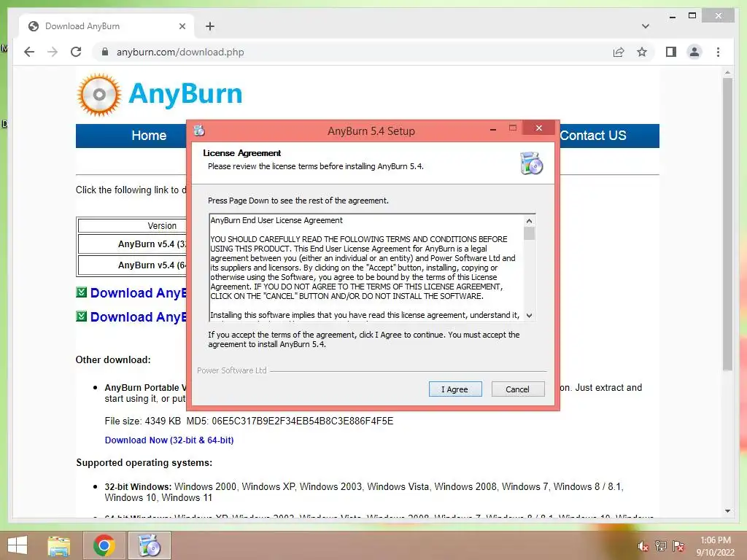Click the File size: 4349 KB text
747x560 pixels.
pyautogui.click(x=142, y=421)
